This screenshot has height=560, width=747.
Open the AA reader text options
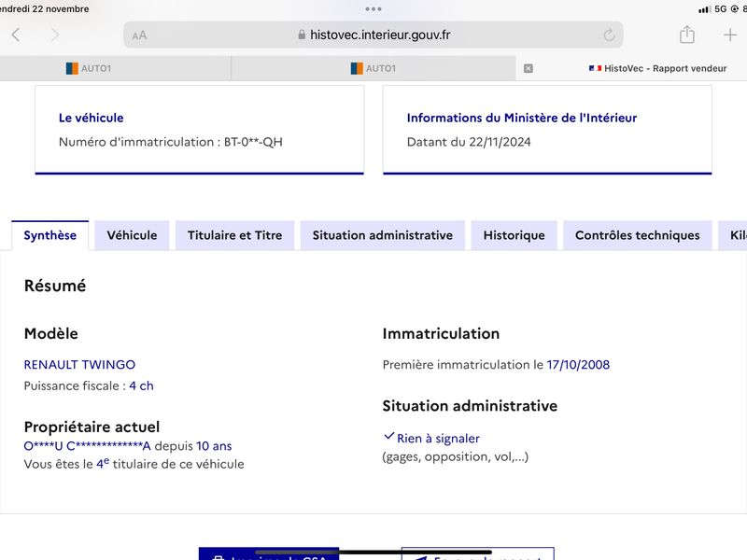(x=139, y=35)
